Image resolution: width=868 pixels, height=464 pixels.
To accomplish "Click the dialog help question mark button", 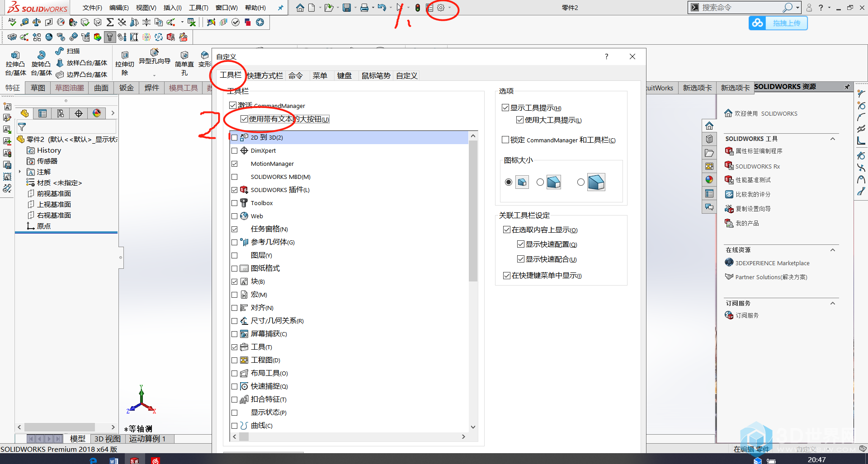I will [x=606, y=56].
